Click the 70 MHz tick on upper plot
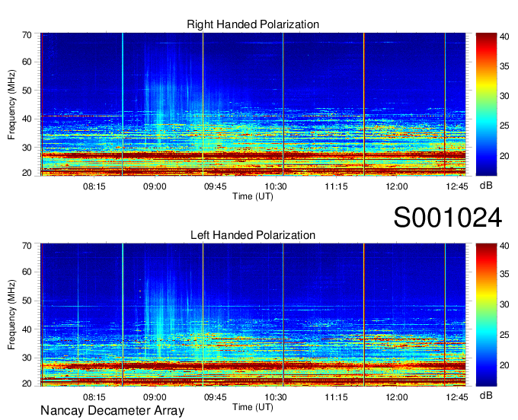This screenshot has height=420, width=518. 27,35
